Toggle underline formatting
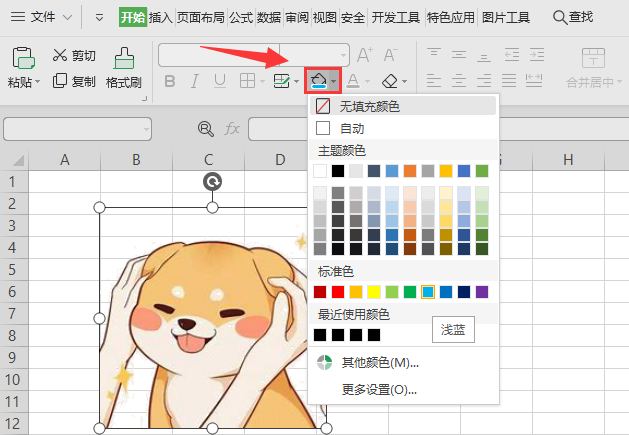Screen dimensions: 629x435 tap(219, 81)
